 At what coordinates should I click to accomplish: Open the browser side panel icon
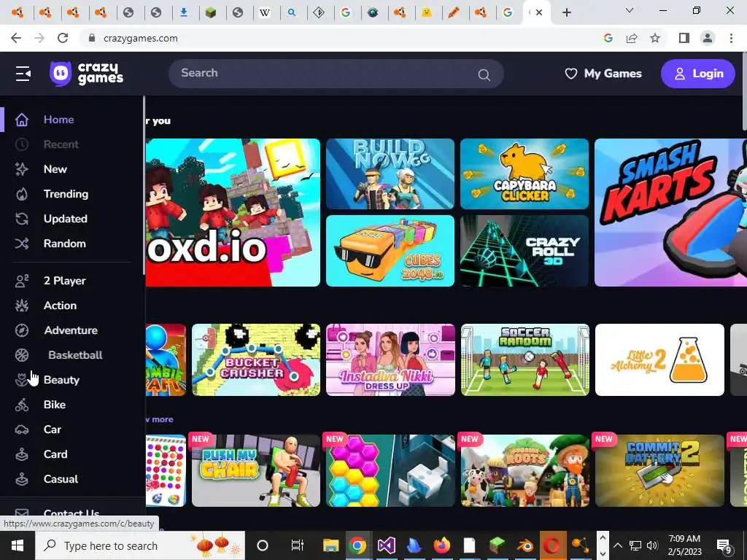click(x=684, y=38)
